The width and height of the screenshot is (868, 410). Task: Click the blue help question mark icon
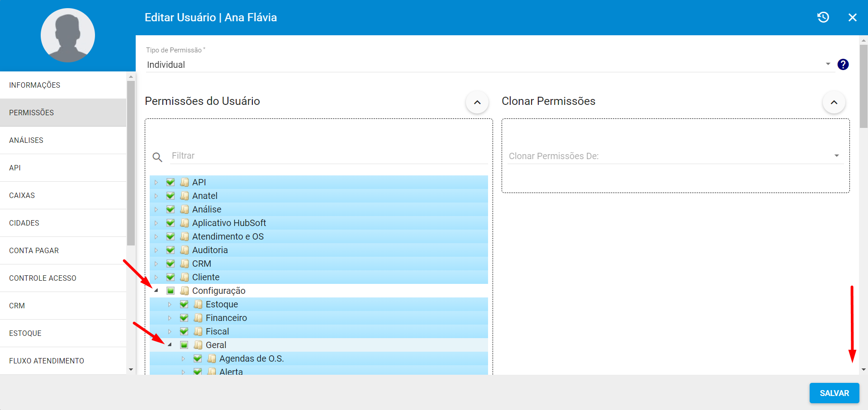(843, 65)
